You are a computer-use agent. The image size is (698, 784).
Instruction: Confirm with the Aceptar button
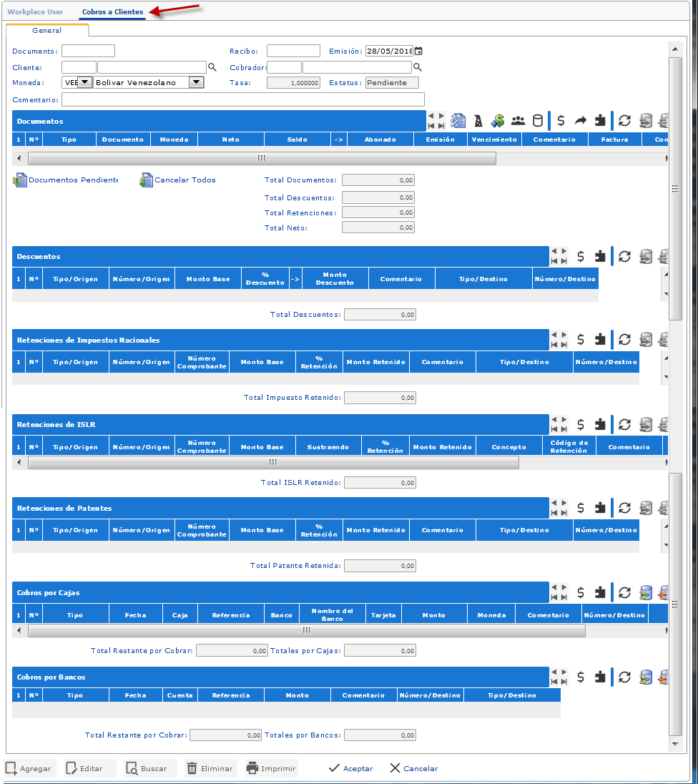(x=351, y=768)
